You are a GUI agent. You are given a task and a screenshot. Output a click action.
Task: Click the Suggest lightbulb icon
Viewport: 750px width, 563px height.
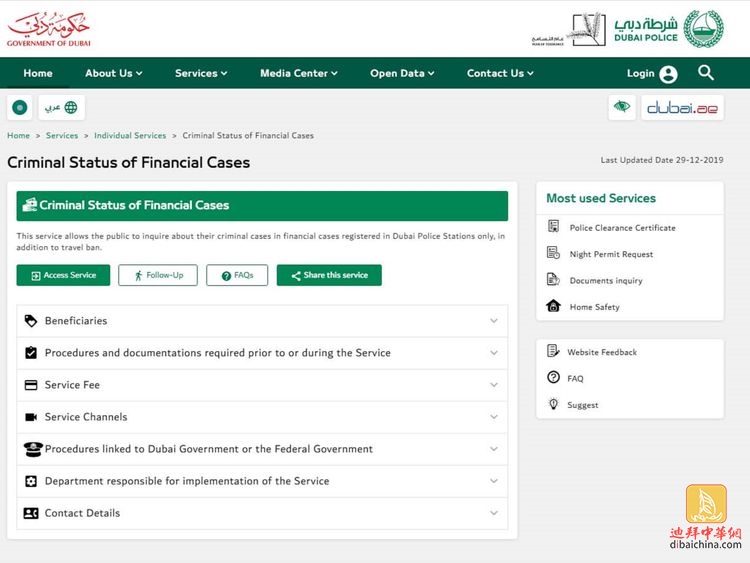[553, 404]
